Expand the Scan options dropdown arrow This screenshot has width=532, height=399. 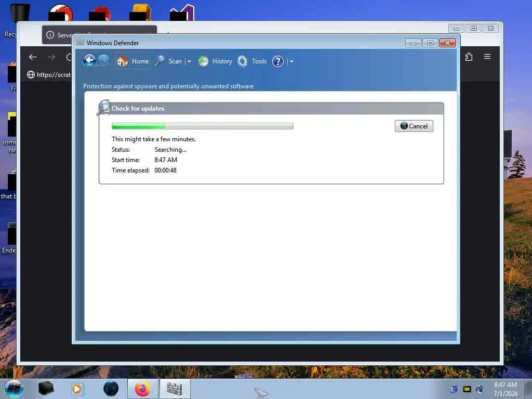click(189, 61)
